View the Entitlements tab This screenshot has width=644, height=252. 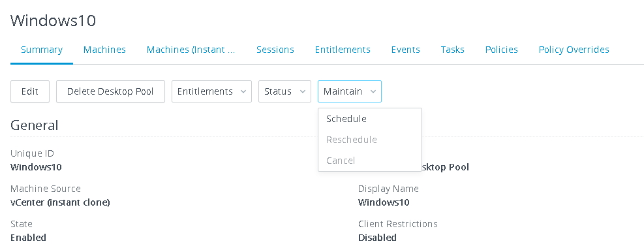point(343,50)
